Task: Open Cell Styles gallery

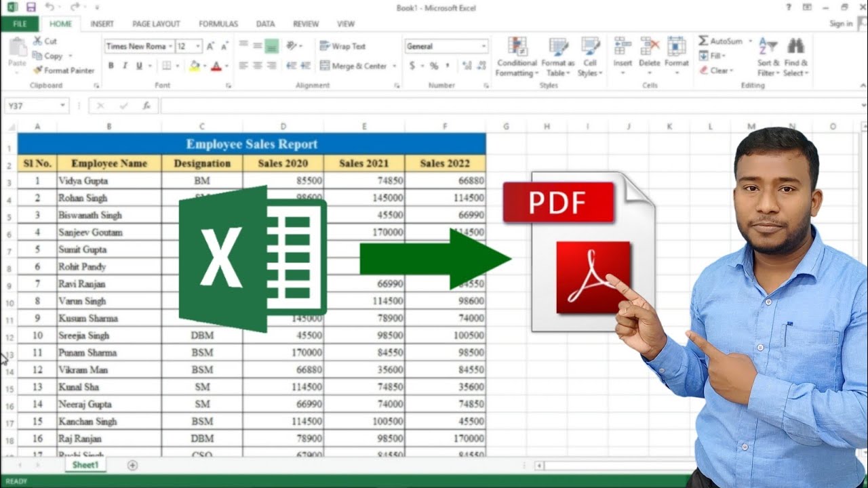Action: [590, 57]
